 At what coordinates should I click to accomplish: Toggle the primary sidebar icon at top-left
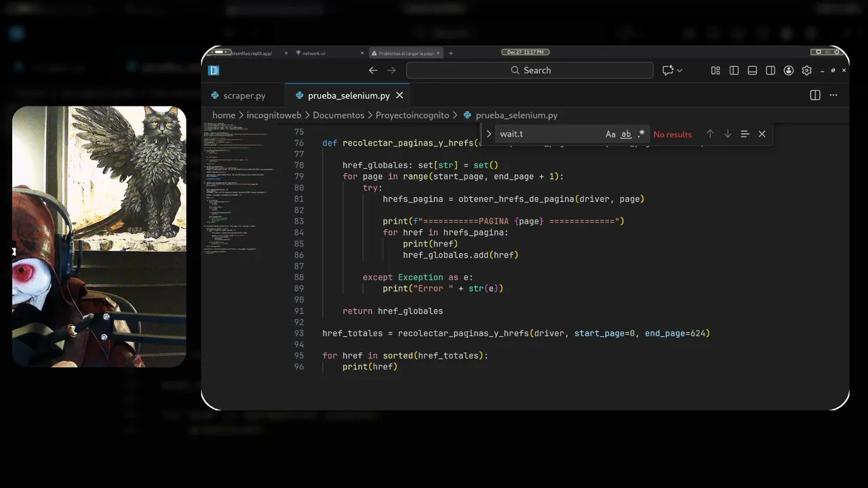tap(214, 70)
